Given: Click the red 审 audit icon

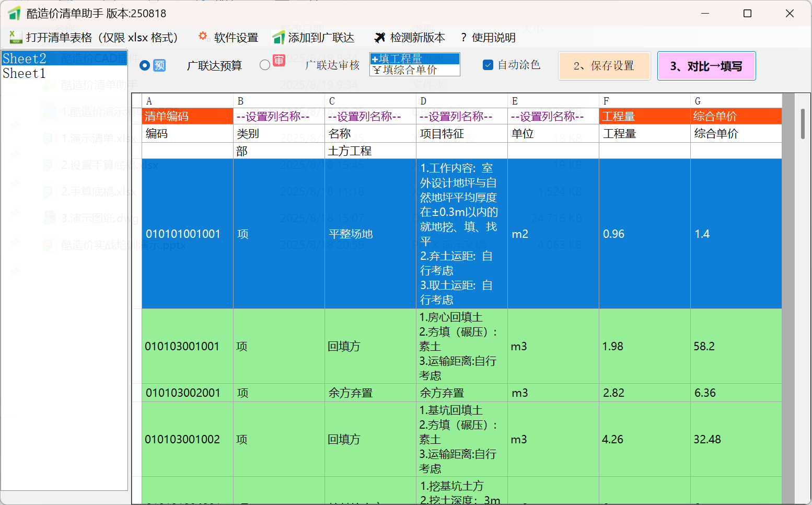Looking at the screenshot, I should (x=279, y=61).
